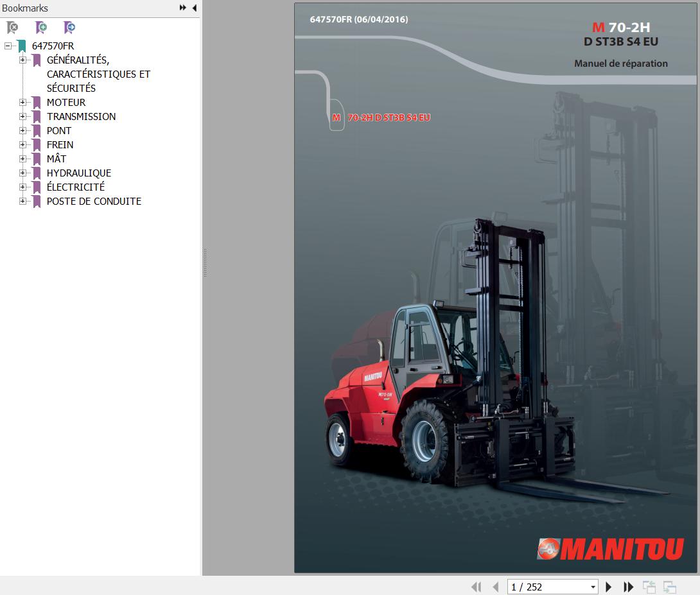Click the M 70-2H model heading
Screen dimensions: 700x595
tap(621, 27)
